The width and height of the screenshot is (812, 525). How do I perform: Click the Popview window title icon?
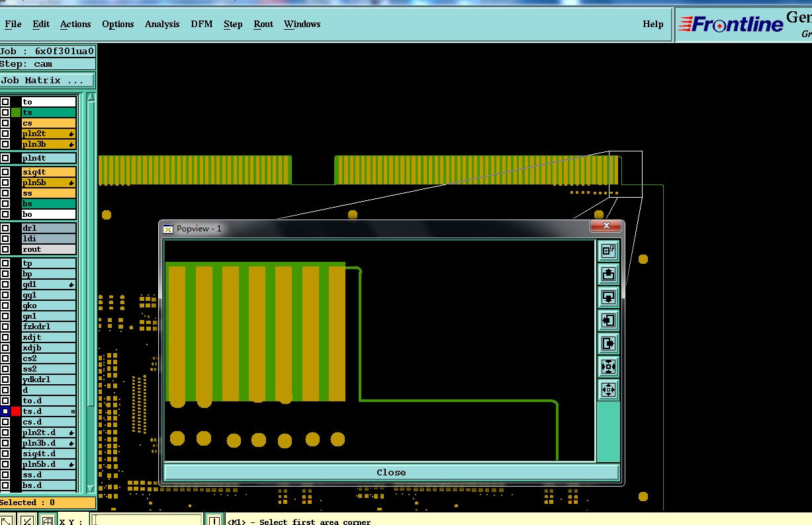point(168,228)
